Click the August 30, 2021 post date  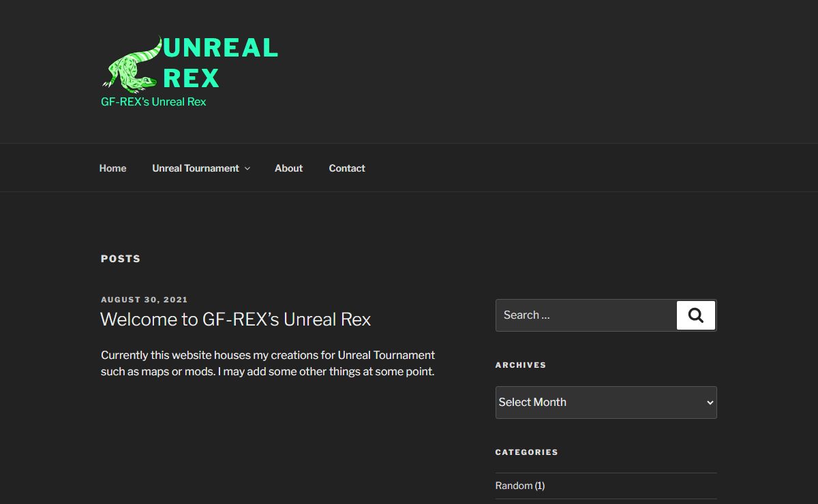145,300
